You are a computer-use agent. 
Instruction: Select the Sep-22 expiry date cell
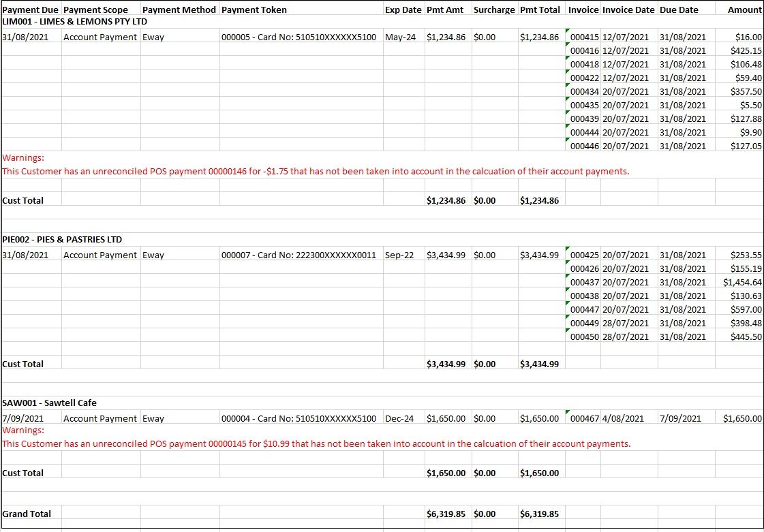click(402, 255)
